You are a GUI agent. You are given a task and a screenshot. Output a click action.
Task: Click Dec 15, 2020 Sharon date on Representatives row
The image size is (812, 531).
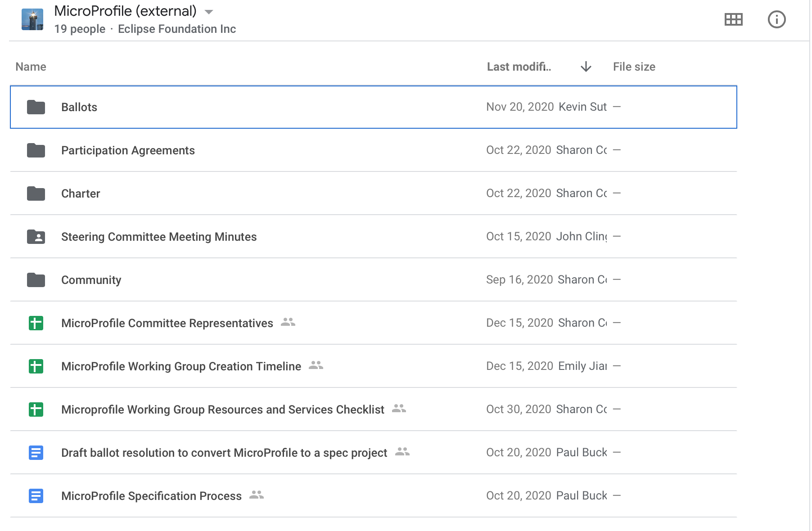click(546, 323)
